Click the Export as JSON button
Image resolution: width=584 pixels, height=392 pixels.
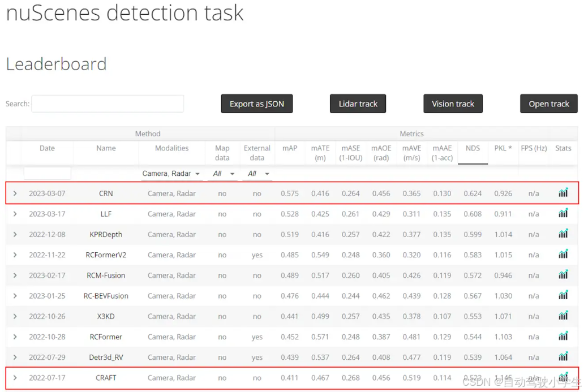click(256, 104)
